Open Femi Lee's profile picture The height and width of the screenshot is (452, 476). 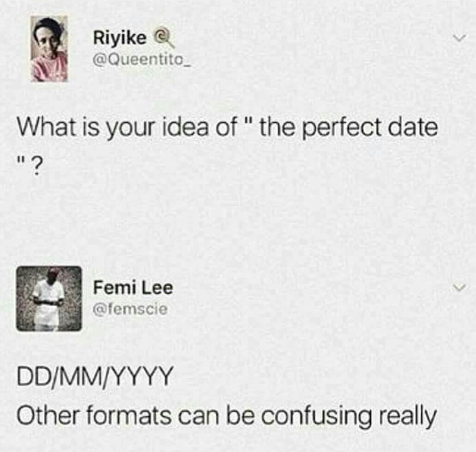[49, 299]
